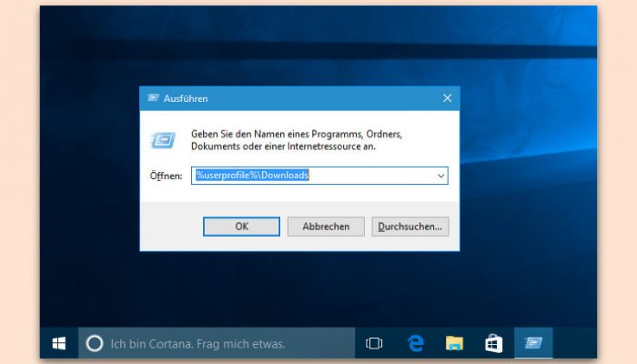This screenshot has height=364, width=637.
Task: Close the Ausführen dialog
Action: (448, 98)
